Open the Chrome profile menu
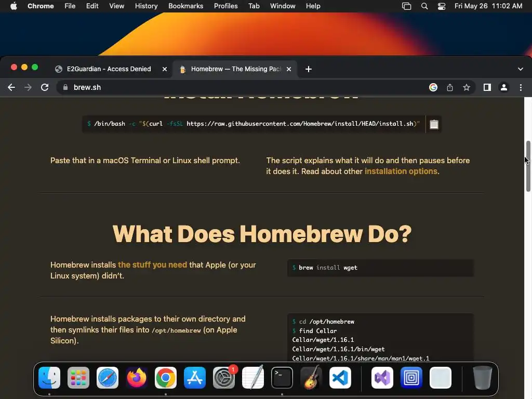This screenshot has width=532, height=399. [x=504, y=87]
